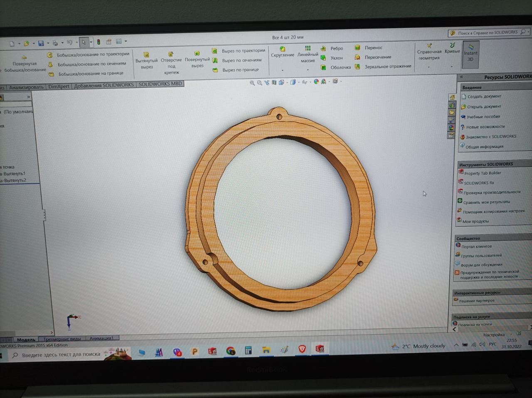
Task: Click the Print icon
Action: click(55, 43)
